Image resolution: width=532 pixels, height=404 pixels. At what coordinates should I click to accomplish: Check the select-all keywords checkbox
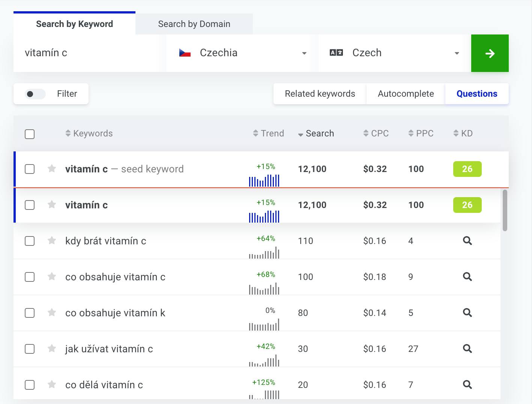pos(30,134)
